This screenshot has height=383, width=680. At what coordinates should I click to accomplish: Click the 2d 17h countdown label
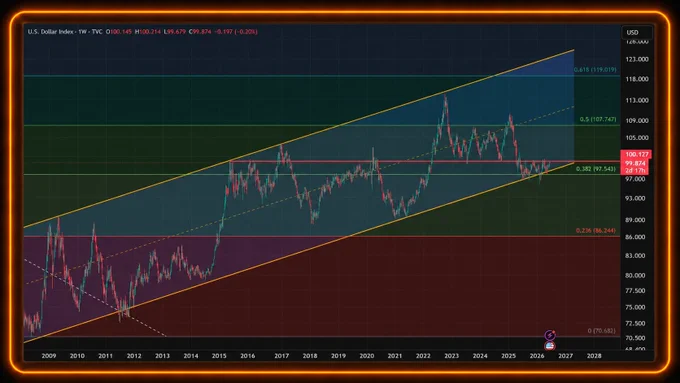click(x=636, y=171)
